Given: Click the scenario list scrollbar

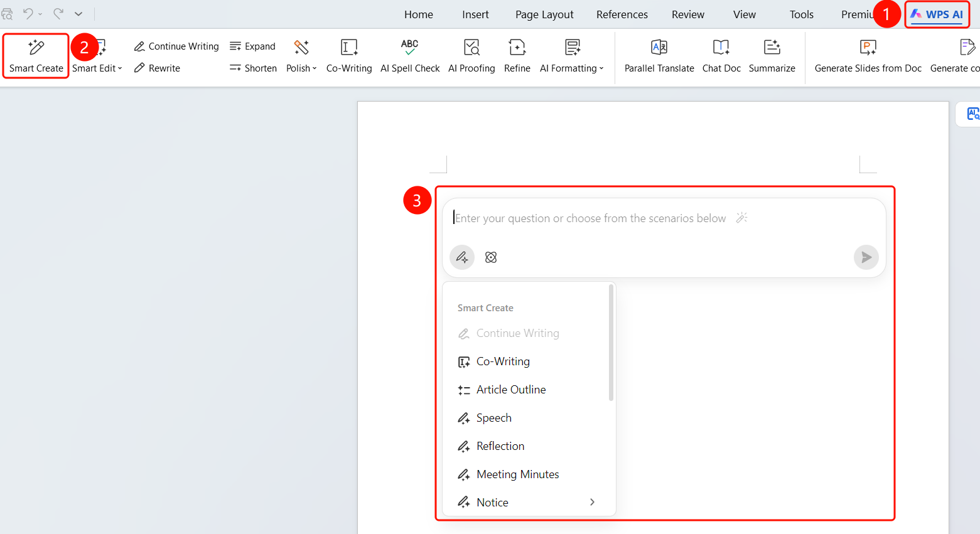Looking at the screenshot, I should (x=611, y=343).
